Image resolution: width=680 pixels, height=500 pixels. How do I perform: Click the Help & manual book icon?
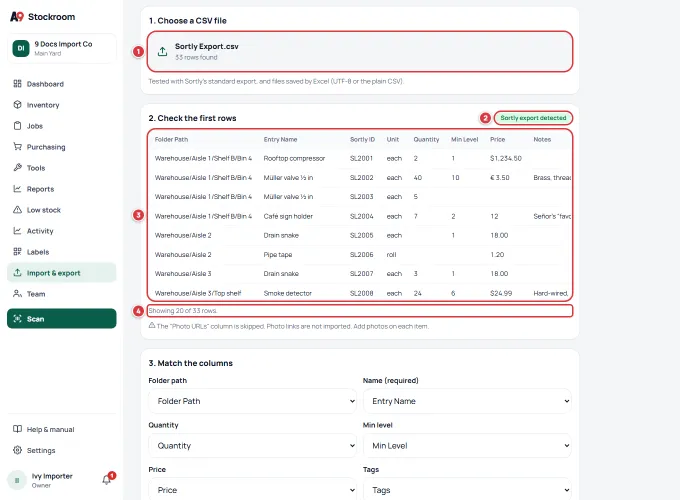click(17, 429)
